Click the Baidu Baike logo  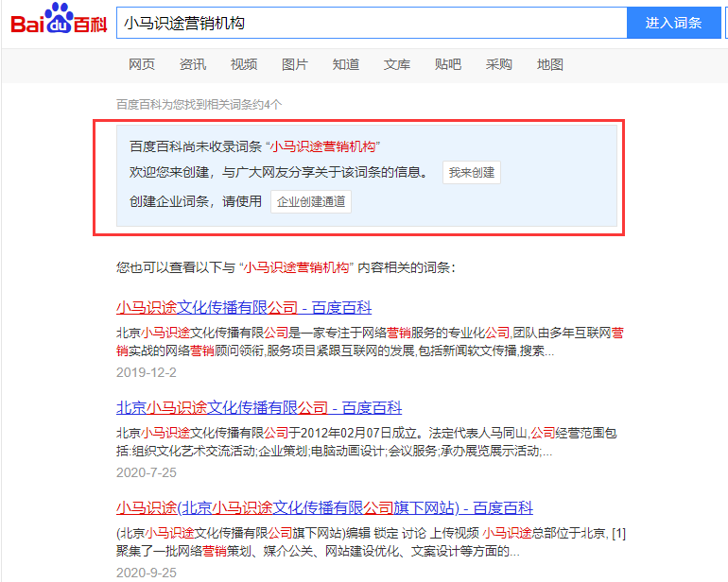pos(59,19)
